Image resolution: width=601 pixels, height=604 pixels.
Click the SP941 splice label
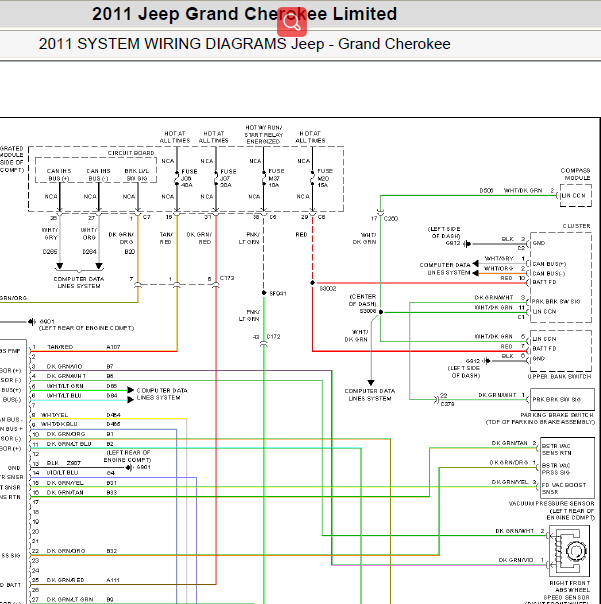pyautogui.click(x=278, y=294)
